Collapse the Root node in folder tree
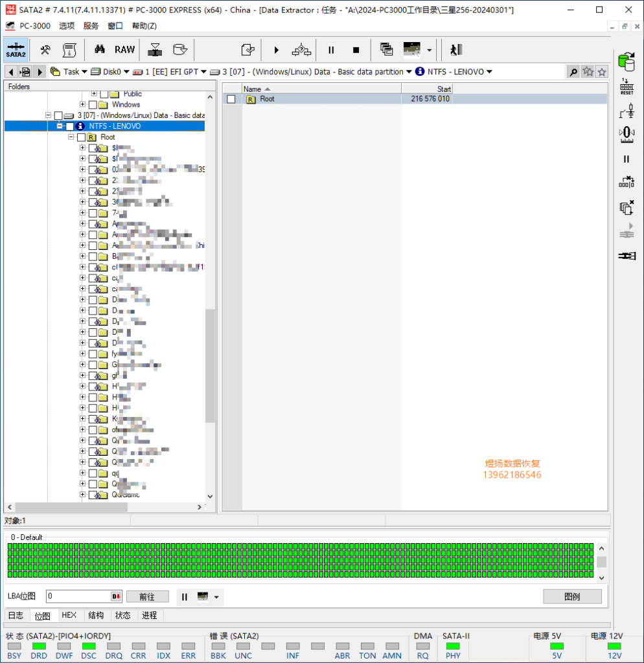This screenshot has width=644, height=663. 71,137
